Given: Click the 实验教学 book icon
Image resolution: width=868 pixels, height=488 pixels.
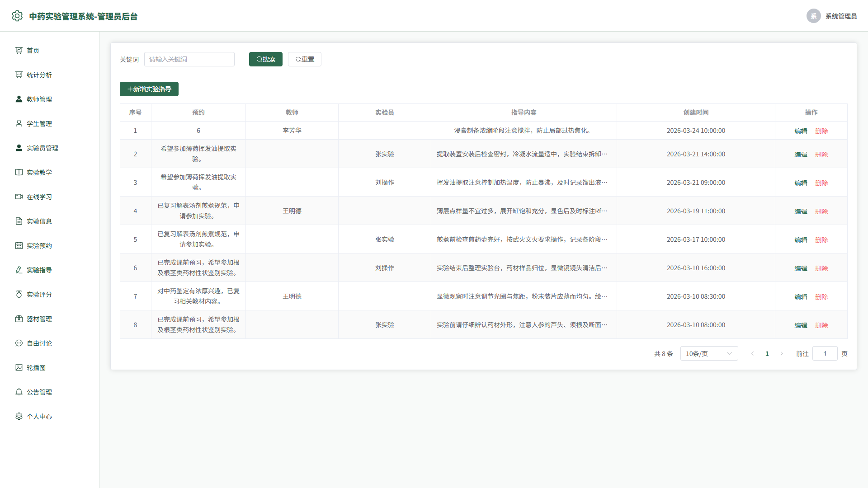Looking at the screenshot, I should (19, 172).
